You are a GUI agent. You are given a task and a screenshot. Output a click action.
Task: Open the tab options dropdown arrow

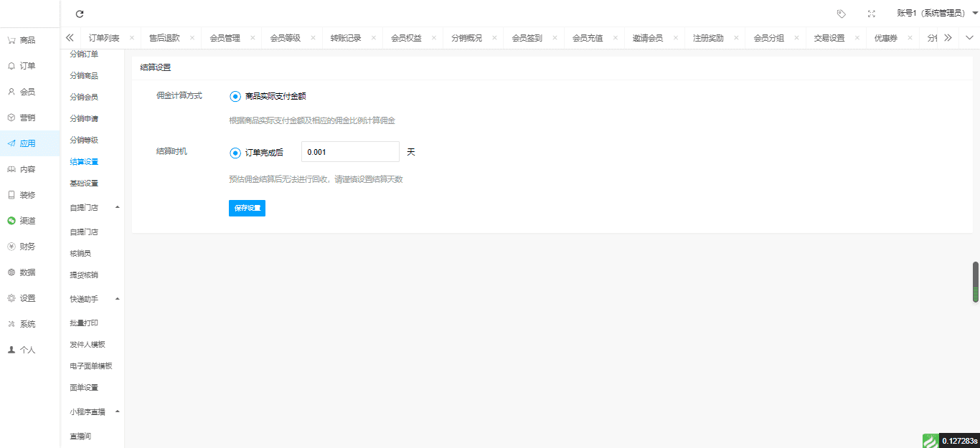969,38
